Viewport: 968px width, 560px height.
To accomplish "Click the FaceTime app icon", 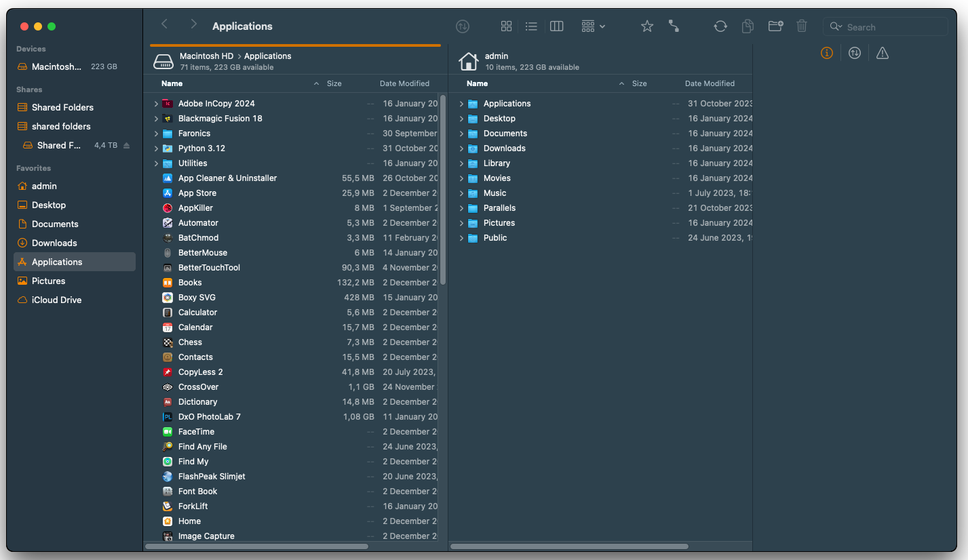I will pyautogui.click(x=168, y=432).
